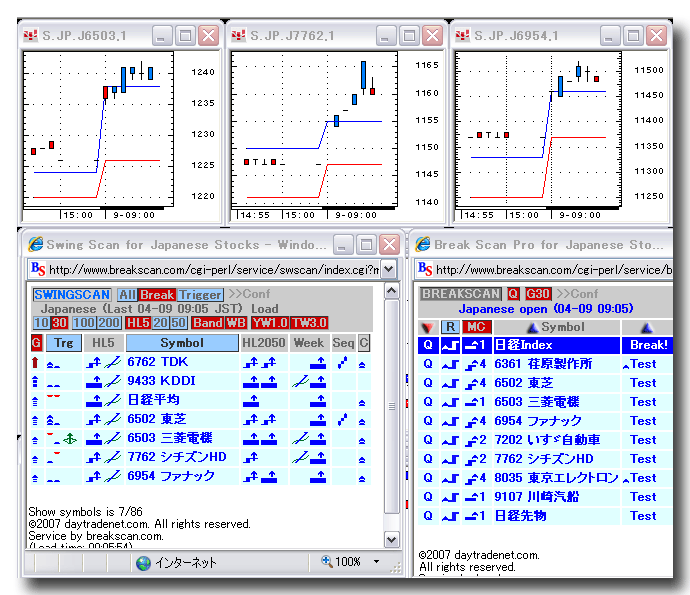Open >>Conf link in Break Scan Pro
Screen dimensions: 690x595
point(577,294)
